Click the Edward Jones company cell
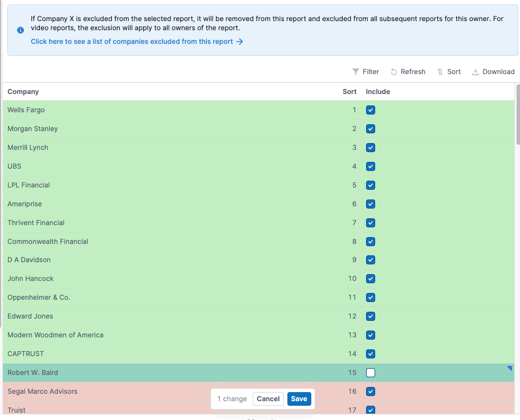520x420 pixels. (30, 316)
